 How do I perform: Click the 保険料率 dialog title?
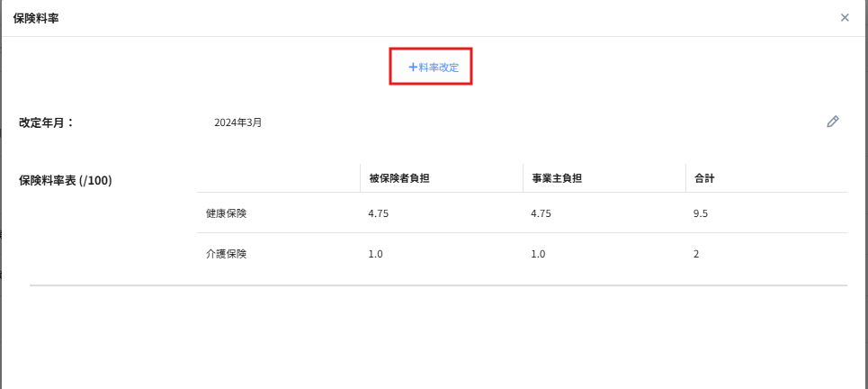click(x=37, y=18)
